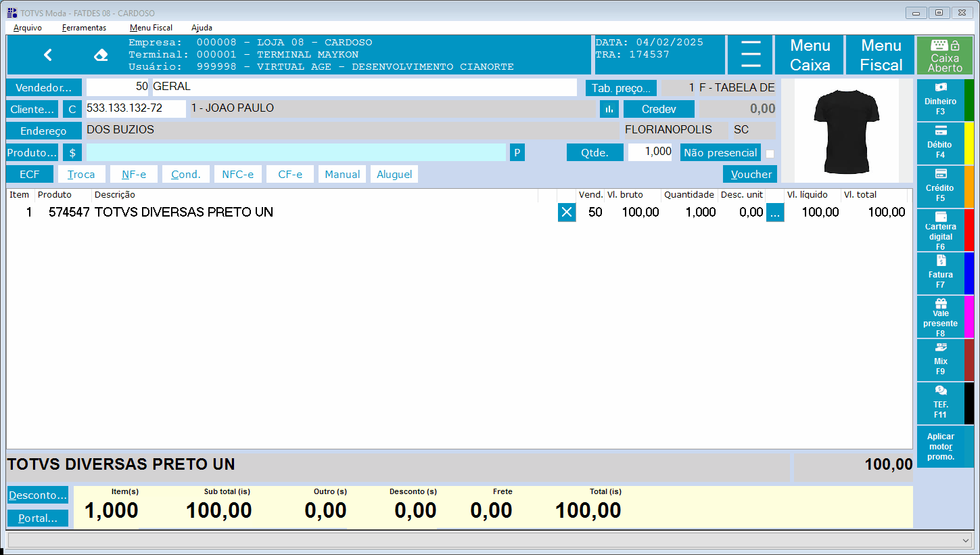Open the Voucher button

(x=750, y=174)
